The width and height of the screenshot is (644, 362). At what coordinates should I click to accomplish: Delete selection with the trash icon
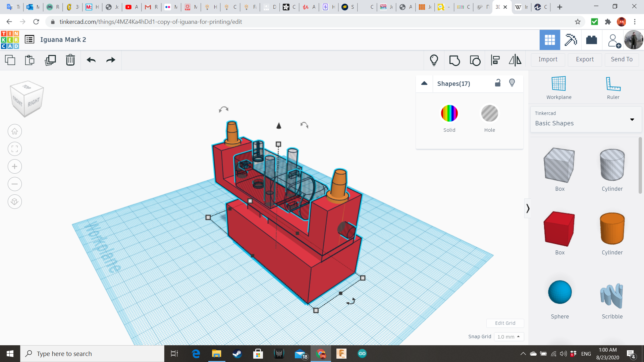click(x=70, y=60)
